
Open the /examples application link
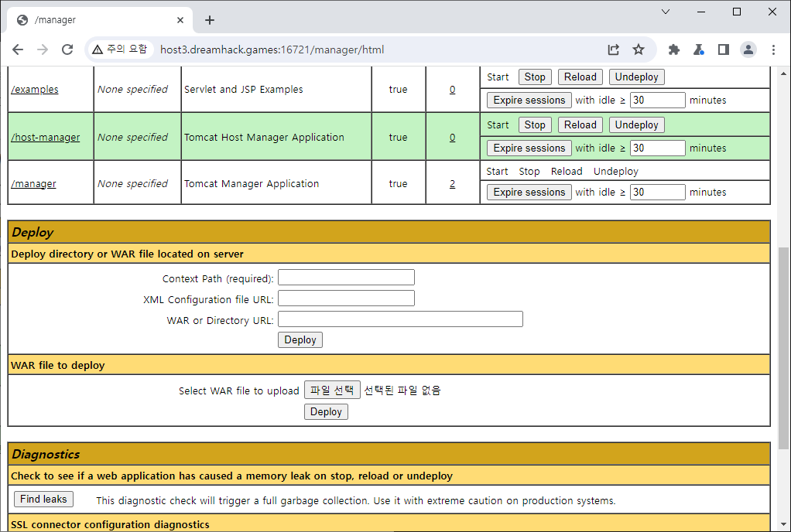[35, 90]
